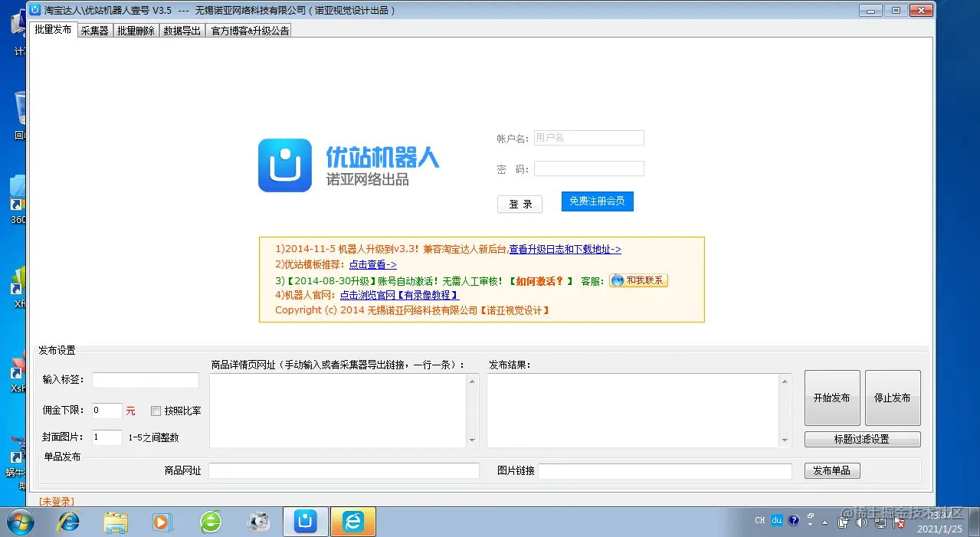The height and width of the screenshot is (537, 980).
Task: Click inside the 帐户名 username field
Action: (x=588, y=137)
